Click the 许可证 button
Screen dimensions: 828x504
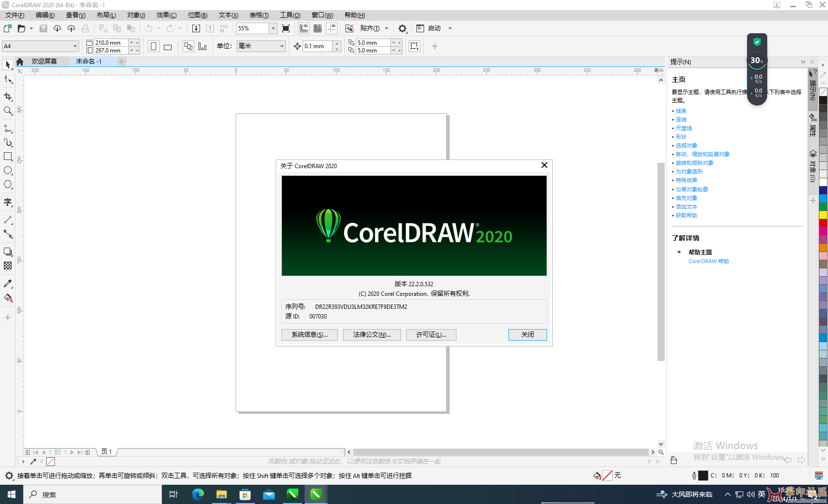pos(431,334)
